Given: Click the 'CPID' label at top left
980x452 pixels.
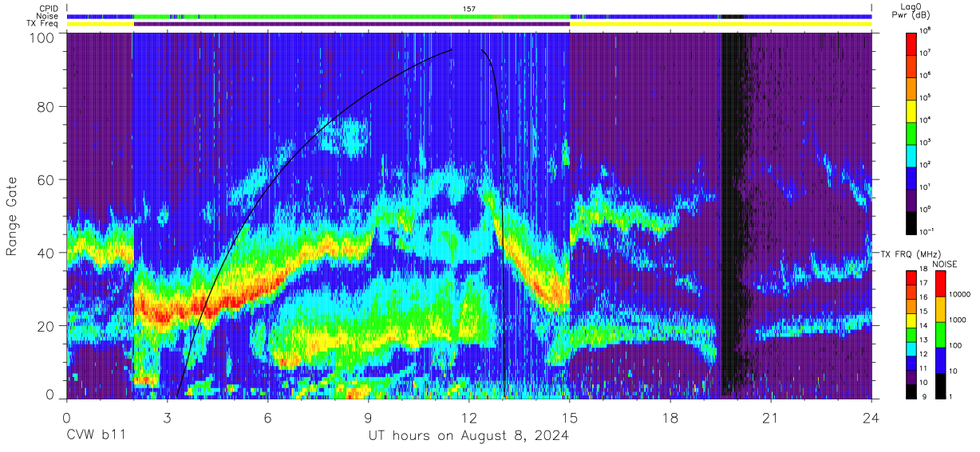Looking at the screenshot, I should 47,8.
